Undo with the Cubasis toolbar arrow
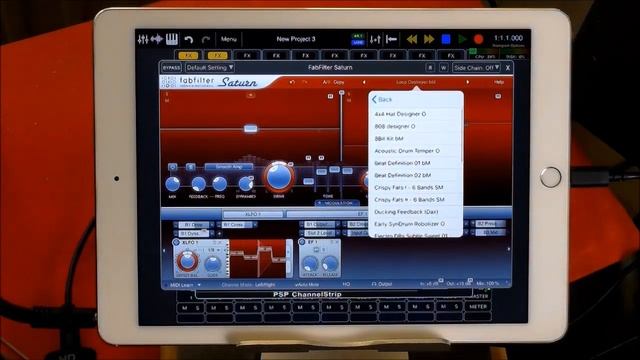Viewport: 640px width, 360px height. point(189,40)
